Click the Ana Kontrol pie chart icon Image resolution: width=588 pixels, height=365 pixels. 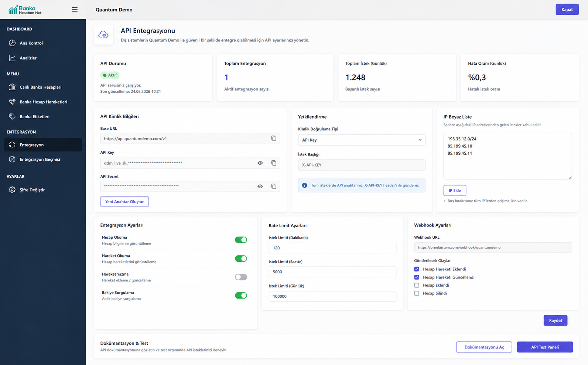tap(12, 43)
